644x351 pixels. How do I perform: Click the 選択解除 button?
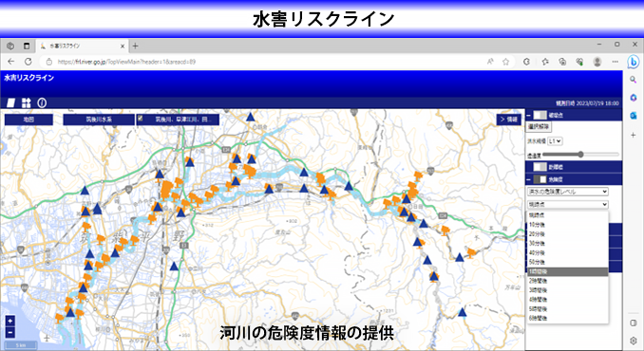click(539, 127)
